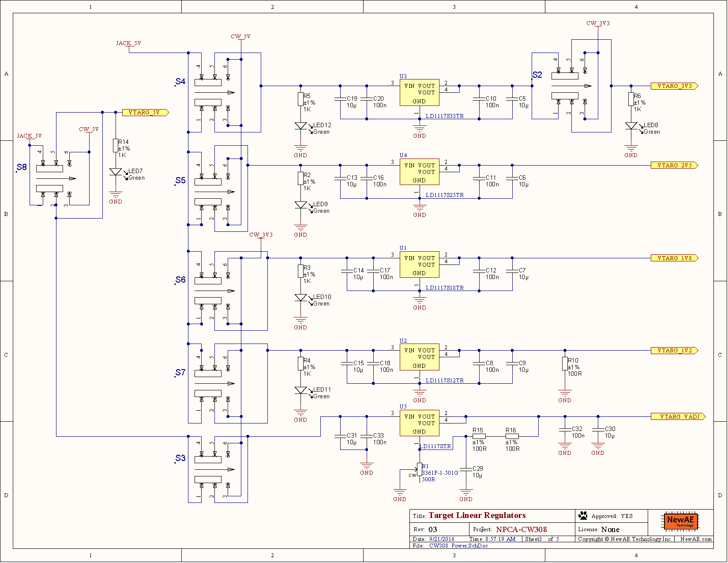Viewport: 728px width, 563px height.
Task: Select resistor R16 symbol
Action: click(x=512, y=436)
